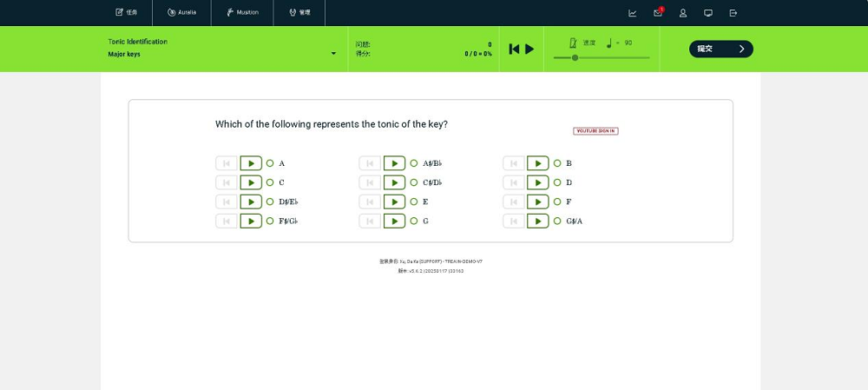Play the main question audio

(x=529, y=49)
